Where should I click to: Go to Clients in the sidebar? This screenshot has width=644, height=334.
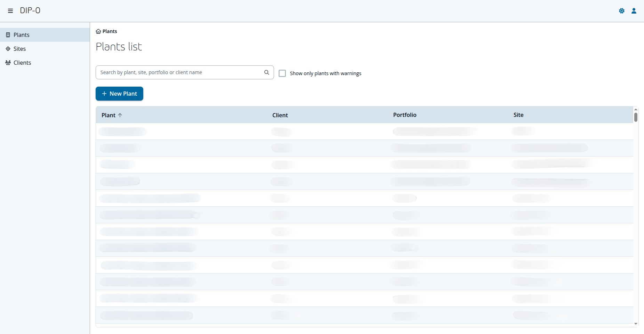point(22,63)
